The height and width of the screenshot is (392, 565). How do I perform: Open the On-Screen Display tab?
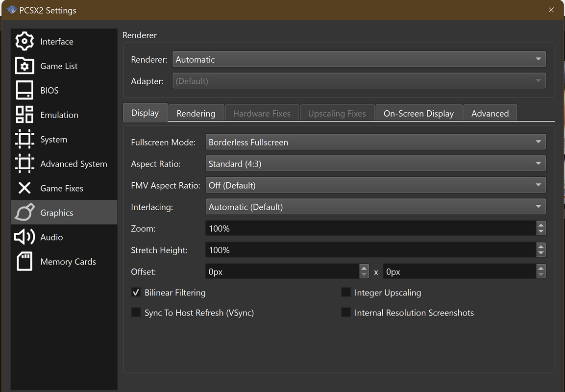click(418, 113)
